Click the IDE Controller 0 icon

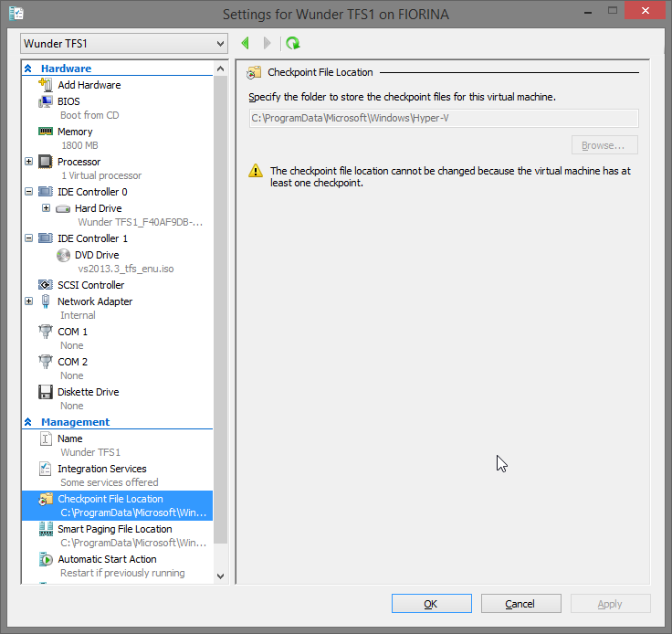[46, 192]
